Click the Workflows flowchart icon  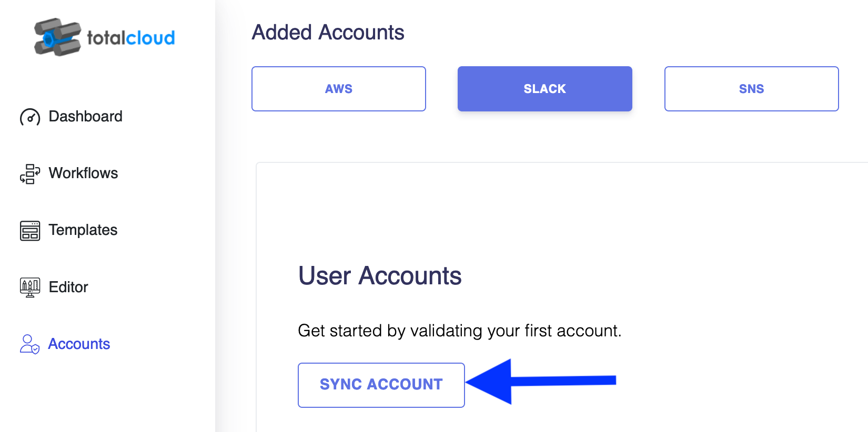tap(30, 174)
